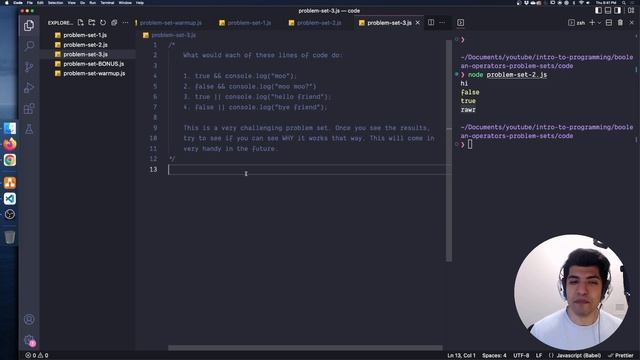Open the Run and Debug view
The width and height of the screenshot is (640, 360).
tap(29, 87)
